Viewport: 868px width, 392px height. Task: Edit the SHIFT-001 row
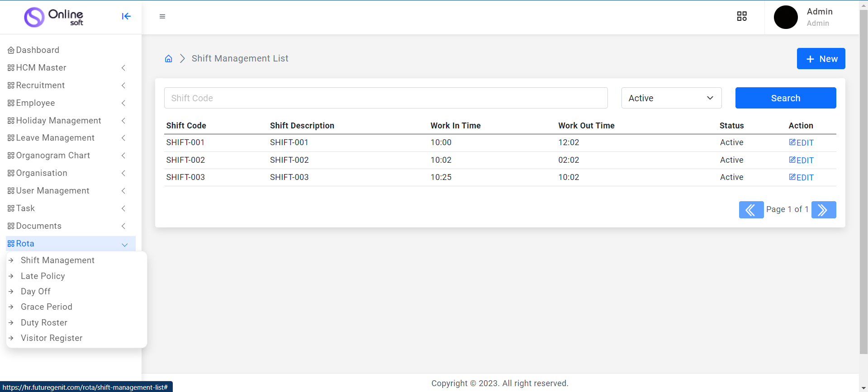801,143
